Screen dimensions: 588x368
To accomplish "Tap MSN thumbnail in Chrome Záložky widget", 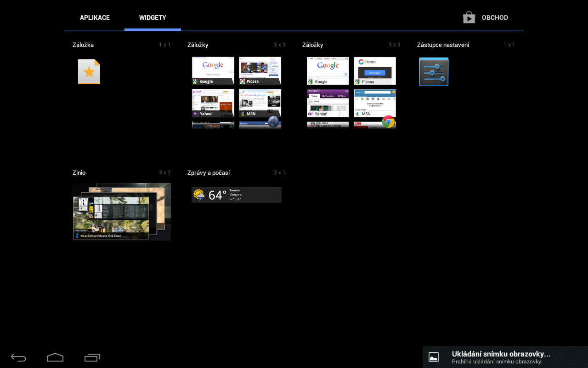I will (x=375, y=103).
